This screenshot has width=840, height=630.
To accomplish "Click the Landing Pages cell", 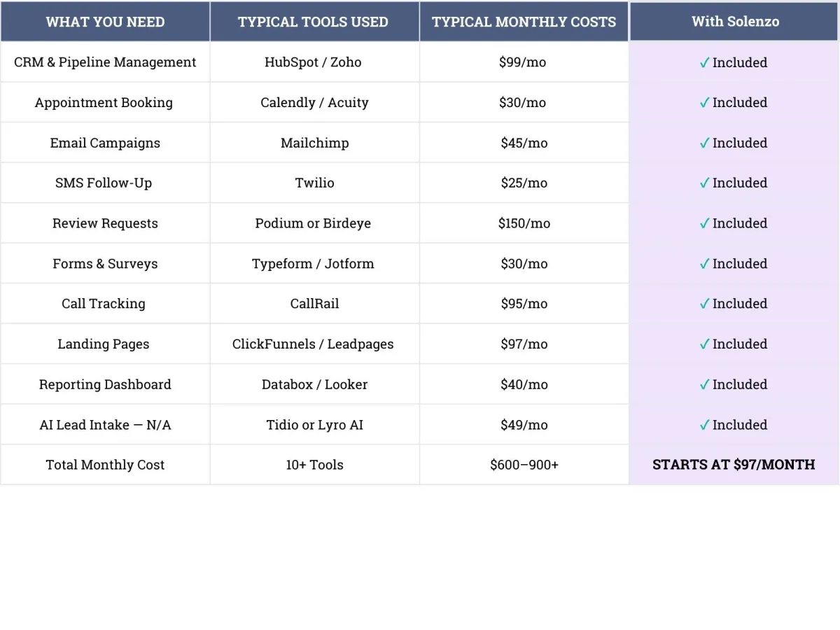I will [x=105, y=344].
